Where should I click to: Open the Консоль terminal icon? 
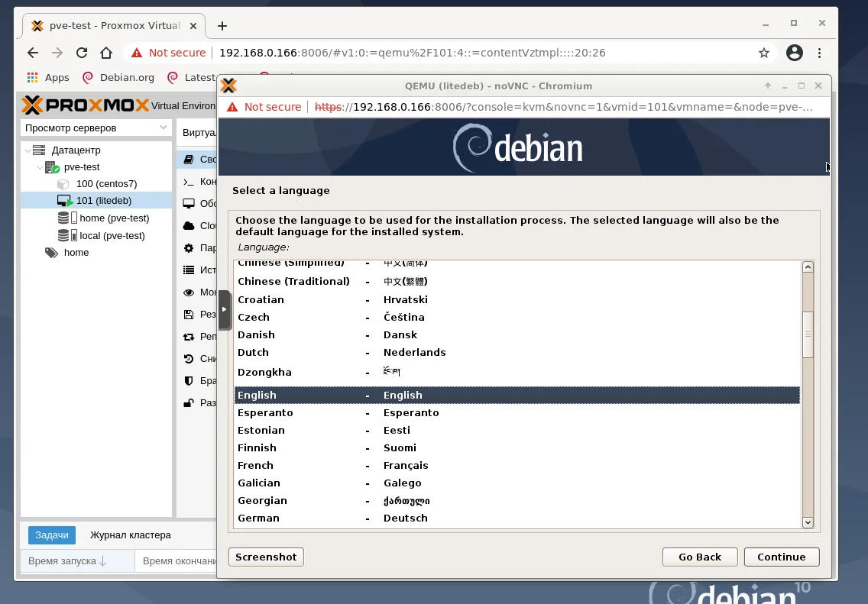tap(189, 181)
